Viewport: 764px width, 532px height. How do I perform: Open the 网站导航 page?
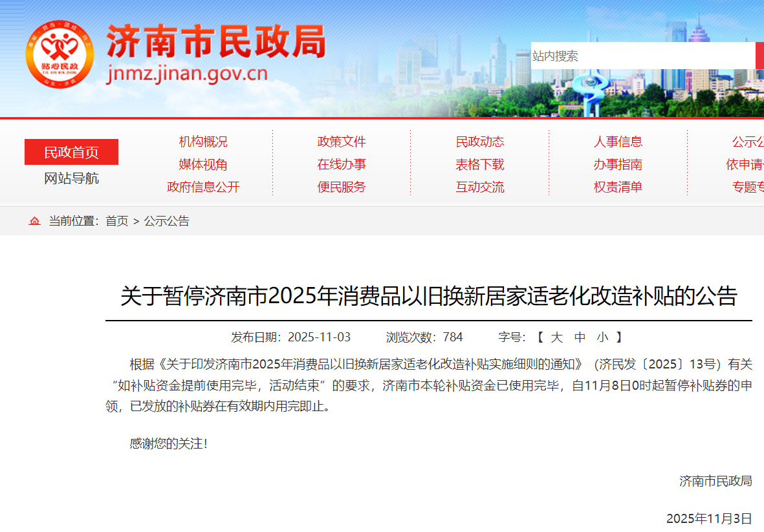[71, 178]
